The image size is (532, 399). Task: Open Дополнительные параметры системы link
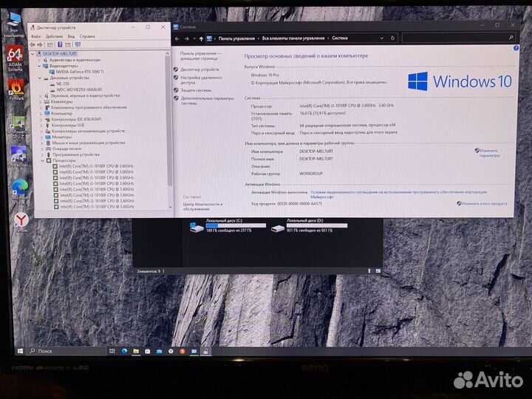207,100
